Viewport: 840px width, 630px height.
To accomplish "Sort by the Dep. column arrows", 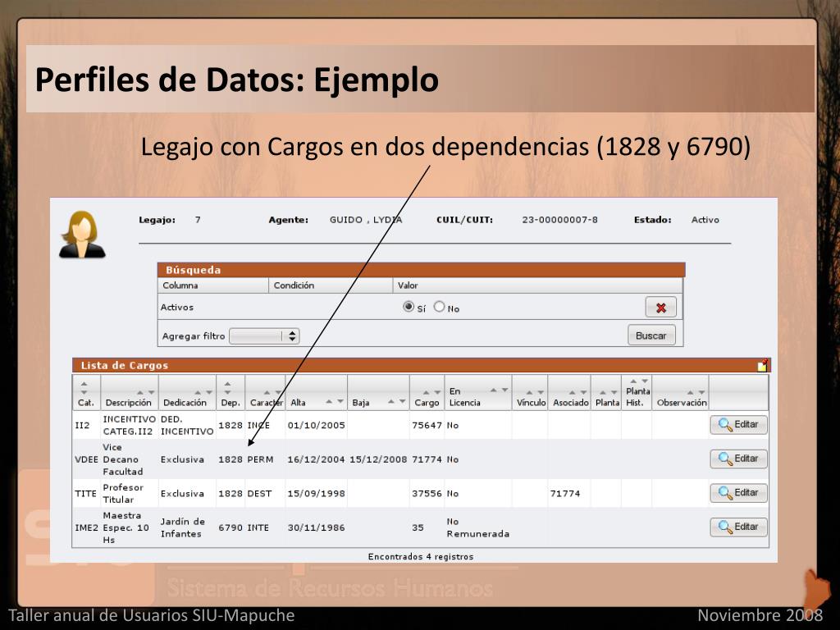I will point(228,388).
